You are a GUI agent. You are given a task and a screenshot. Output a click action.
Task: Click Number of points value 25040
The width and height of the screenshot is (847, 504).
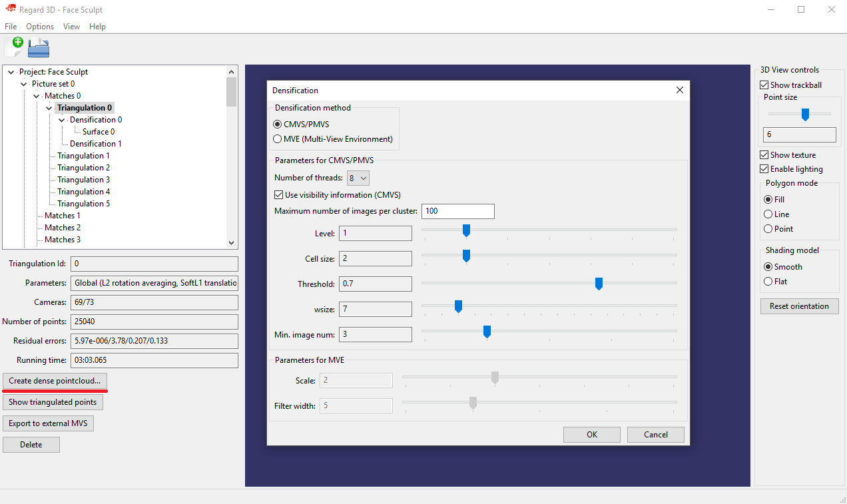154,322
